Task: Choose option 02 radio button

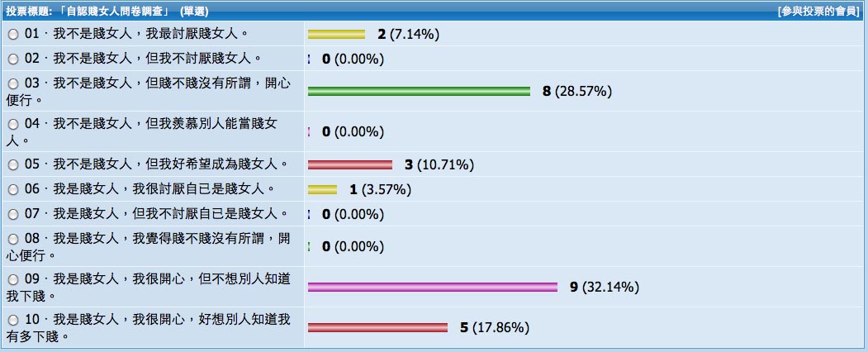Action: (x=12, y=59)
